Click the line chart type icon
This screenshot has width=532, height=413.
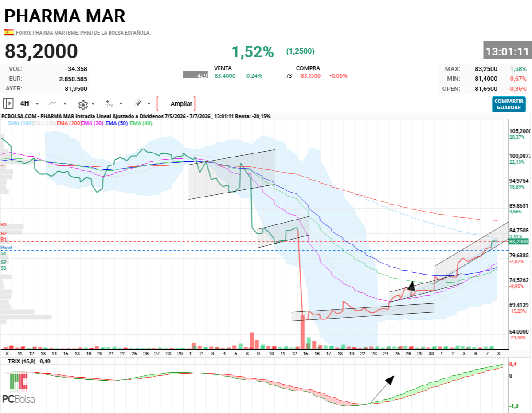pyautogui.click(x=53, y=103)
